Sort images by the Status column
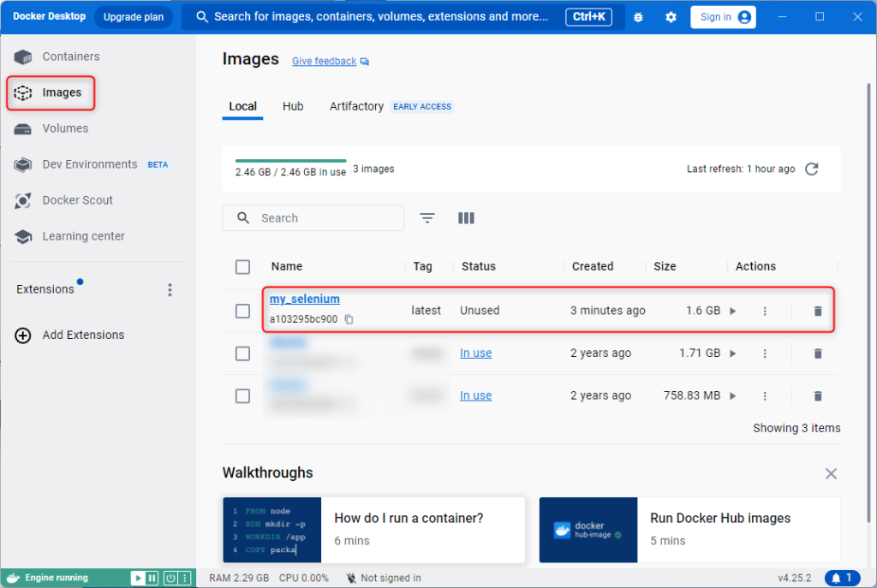Viewport: 877px width, 588px height. [x=479, y=267]
